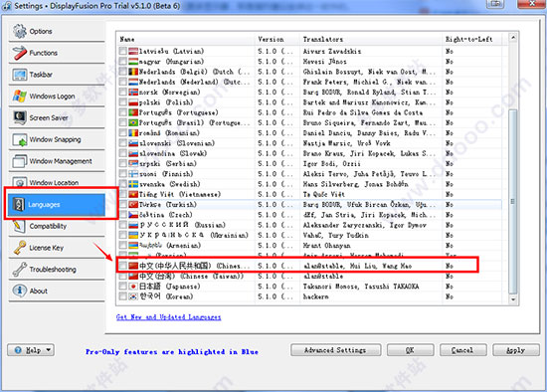Click the Swedish flag icon
This screenshot has width=547, height=392.
pos(133,184)
